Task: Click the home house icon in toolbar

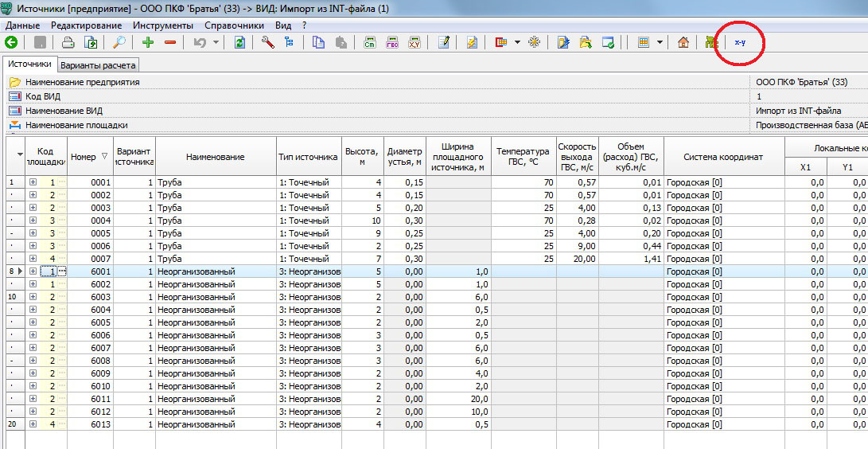Action: 683,43
